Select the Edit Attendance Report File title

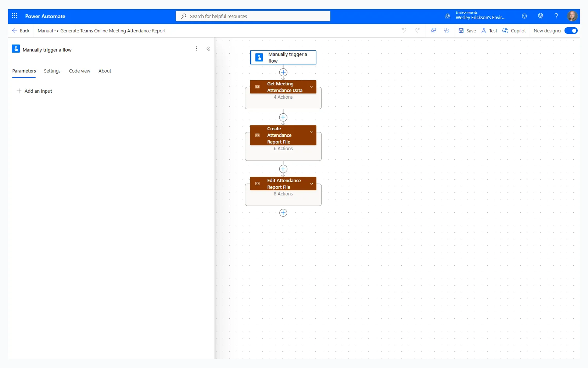coord(284,184)
